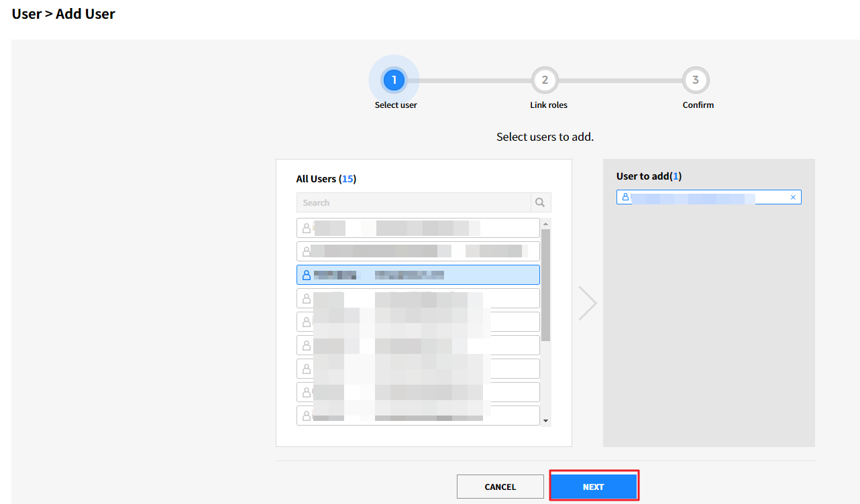Click the up arrow of user list scrollbar
Image resolution: width=860 pixels, height=504 pixels.
pos(545,223)
